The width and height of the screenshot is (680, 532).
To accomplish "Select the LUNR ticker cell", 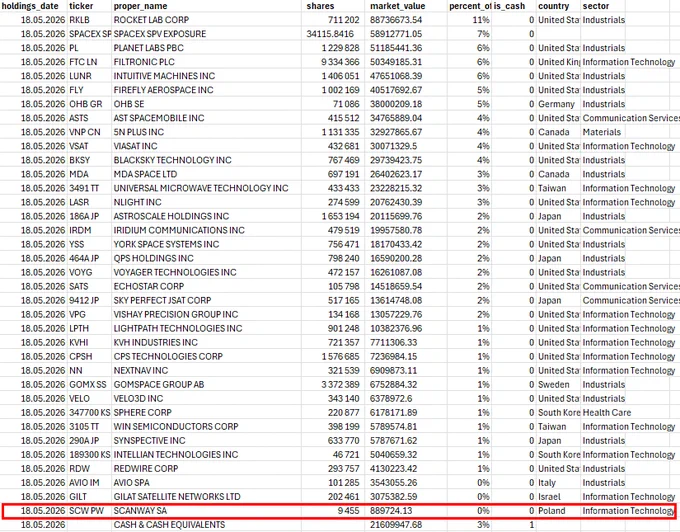I will point(90,76).
